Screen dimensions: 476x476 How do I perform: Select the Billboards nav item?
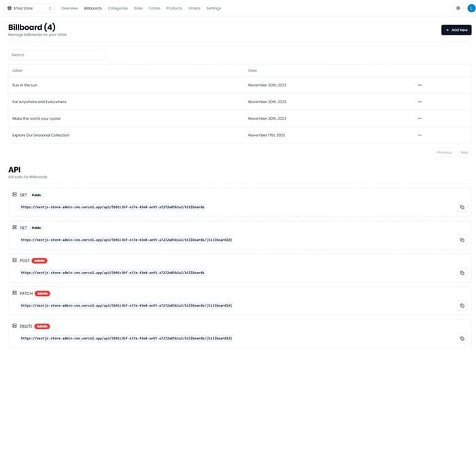click(93, 8)
